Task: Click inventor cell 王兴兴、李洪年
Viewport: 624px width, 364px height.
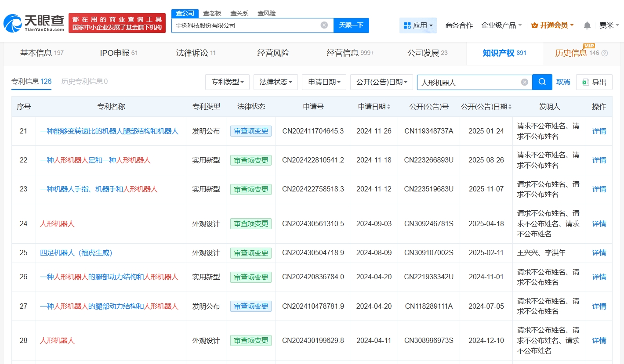Action: coord(541,253)
